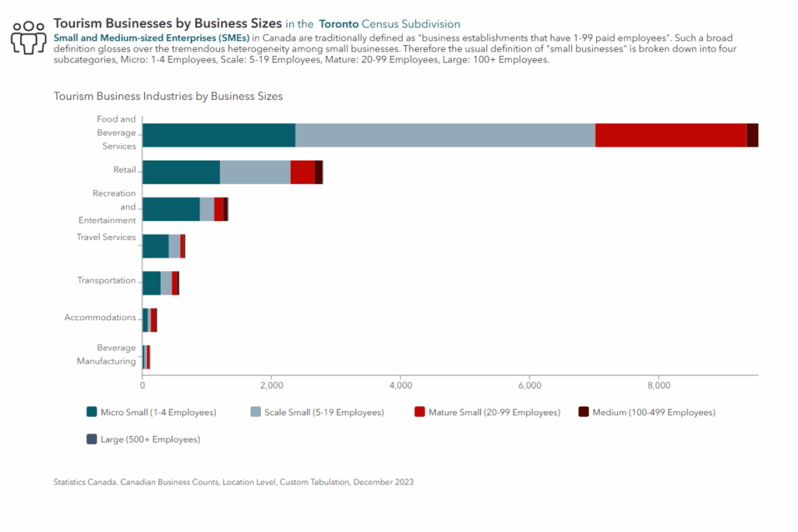Click Food and Beverage Services medium segment

coord(752,136)
